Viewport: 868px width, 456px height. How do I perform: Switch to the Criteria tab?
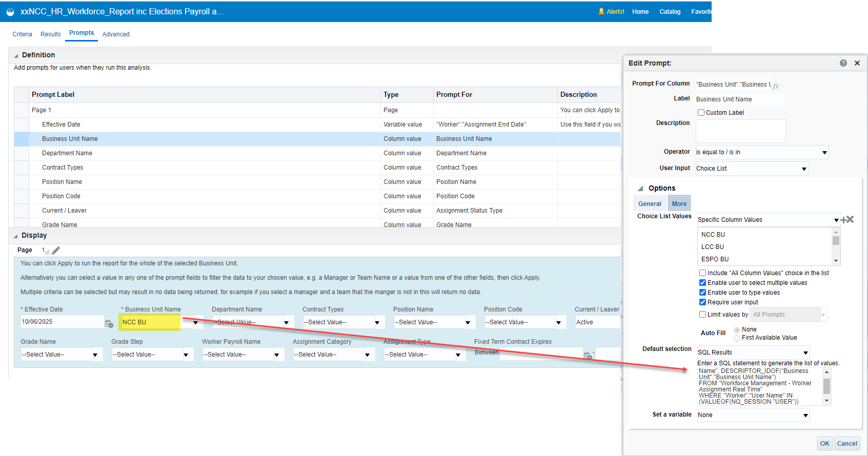pos(22,34)
